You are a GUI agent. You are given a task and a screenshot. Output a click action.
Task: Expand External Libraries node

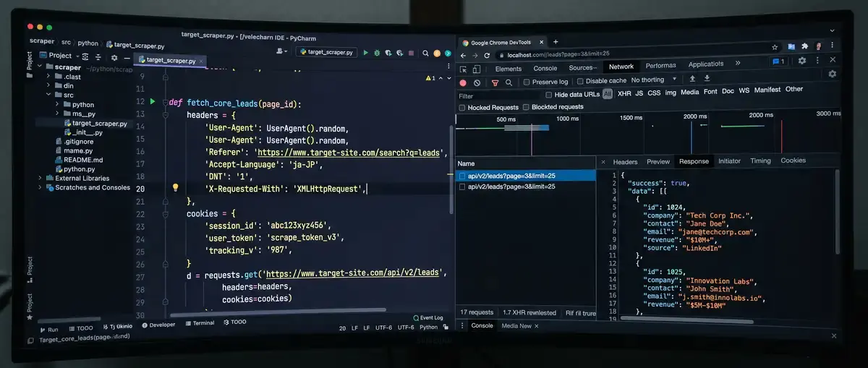41,178
